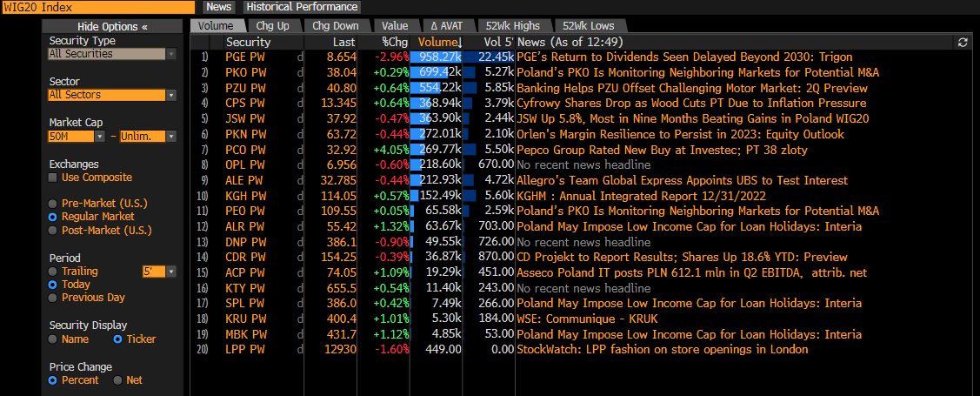Click the WIG20 Index input field

tap(98, 8)
